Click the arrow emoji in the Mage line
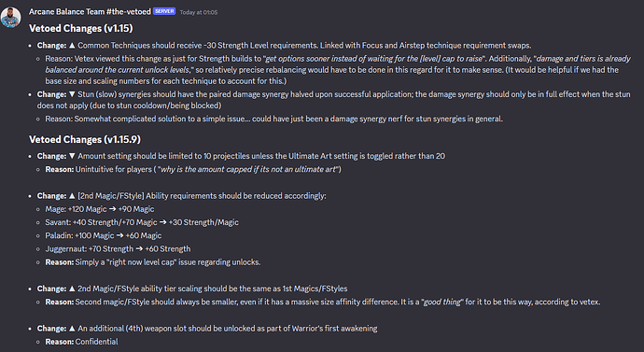 113,209
